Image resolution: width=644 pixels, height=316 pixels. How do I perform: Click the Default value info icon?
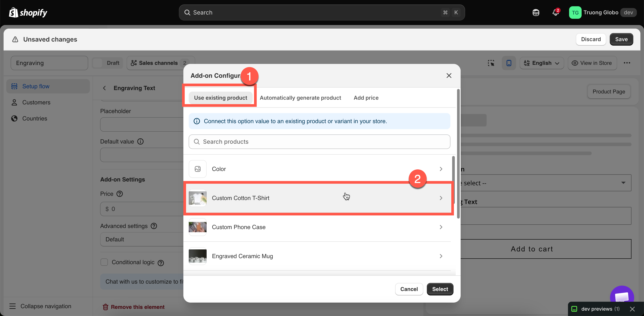[x=140, y=141]
